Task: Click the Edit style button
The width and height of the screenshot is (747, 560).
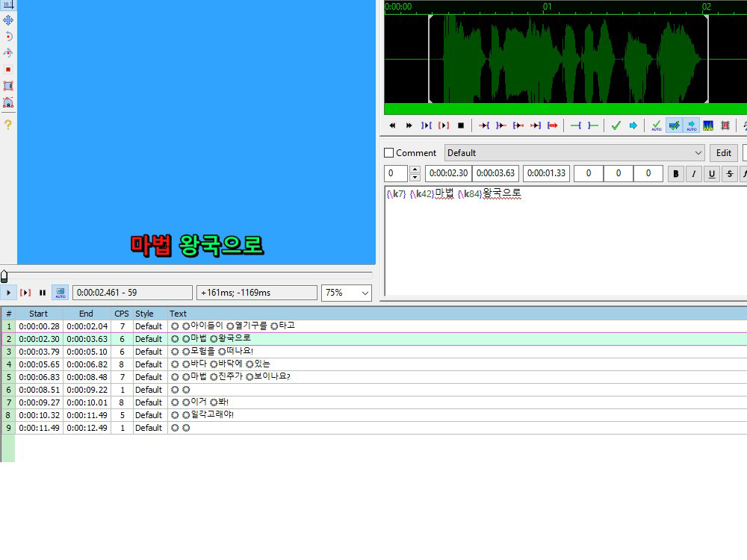Action: [724, 153]
